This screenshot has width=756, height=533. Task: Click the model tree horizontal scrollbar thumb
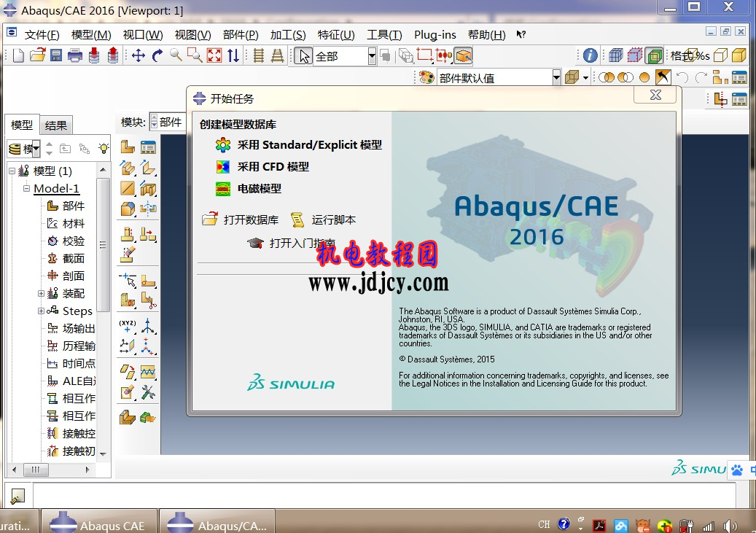coord(36,470)
